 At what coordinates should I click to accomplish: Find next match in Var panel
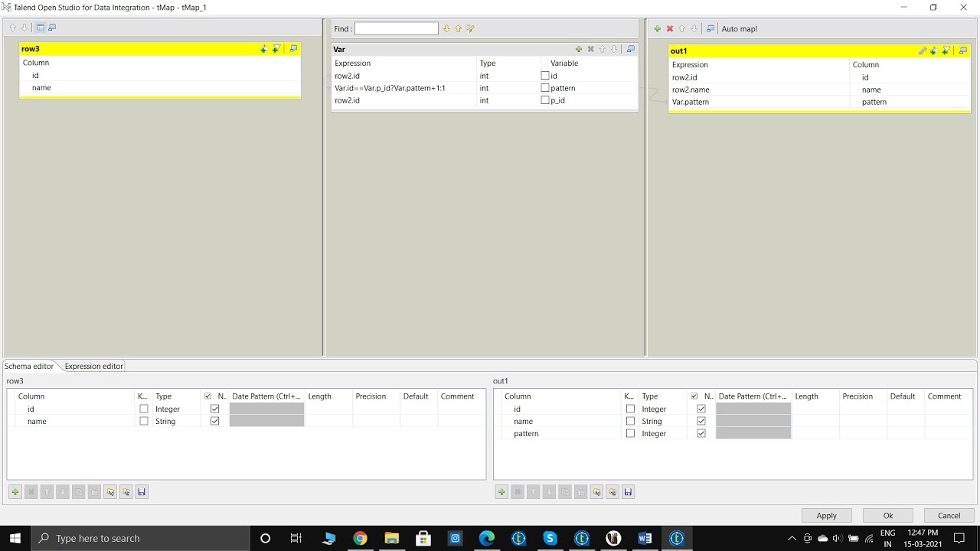446,28
